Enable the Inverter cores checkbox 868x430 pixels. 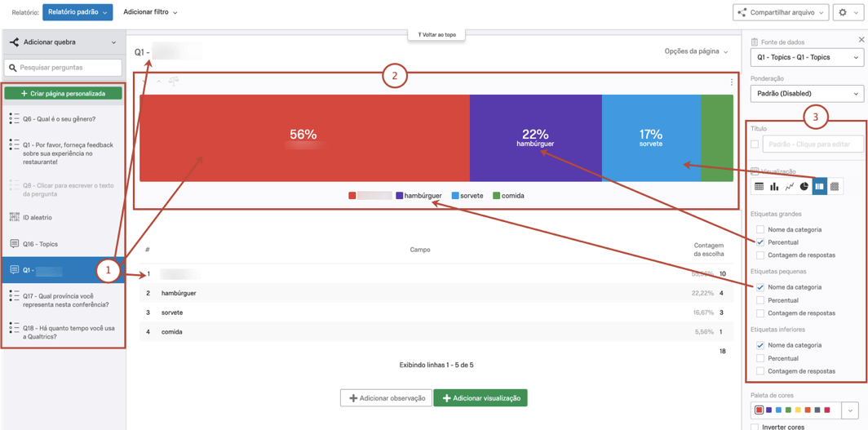(755, 427)
